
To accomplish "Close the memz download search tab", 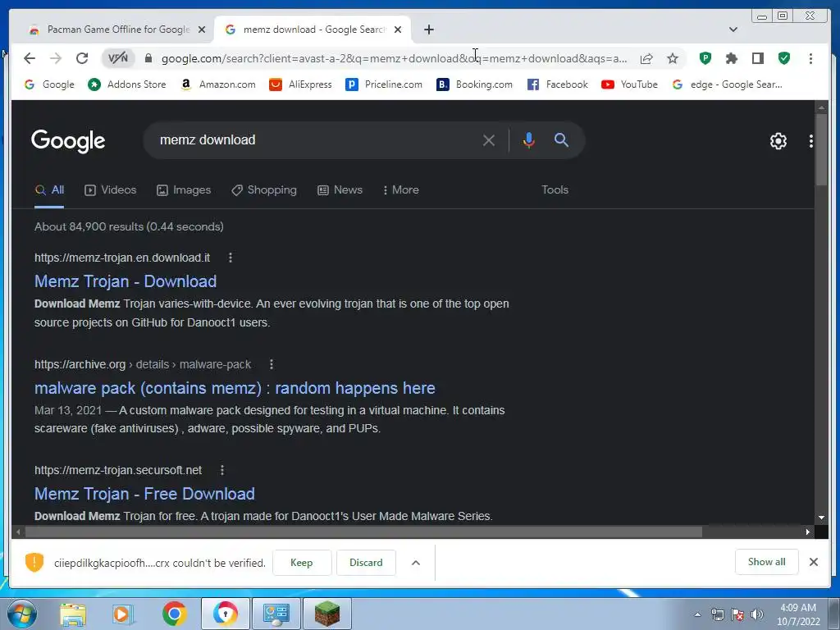I will [x=398, y=30].
